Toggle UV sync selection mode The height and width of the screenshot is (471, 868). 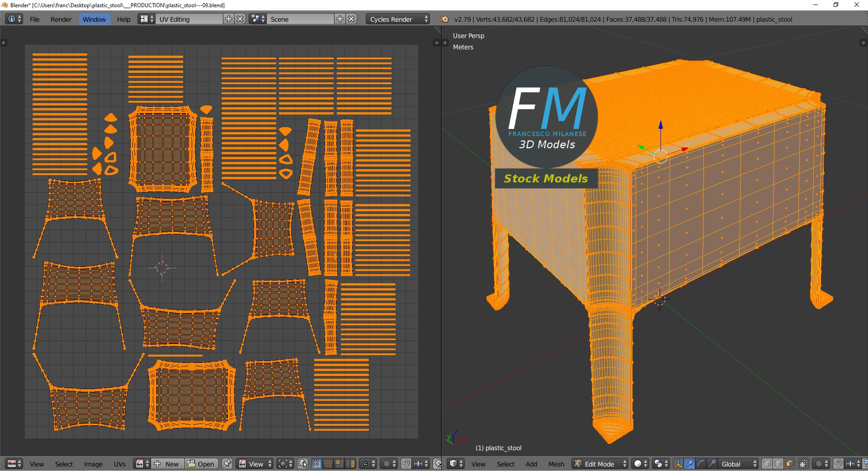tap(303, 464)
